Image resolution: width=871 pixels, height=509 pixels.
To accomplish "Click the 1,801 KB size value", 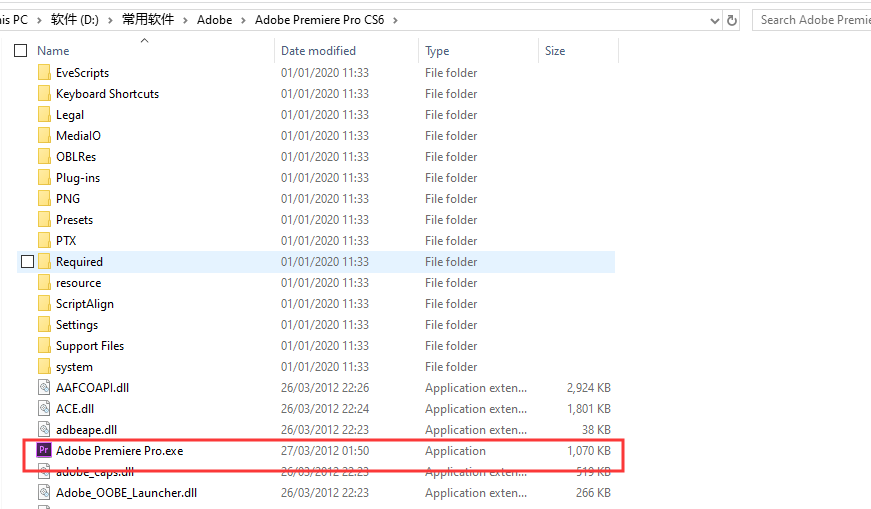I will pos(589,409).
